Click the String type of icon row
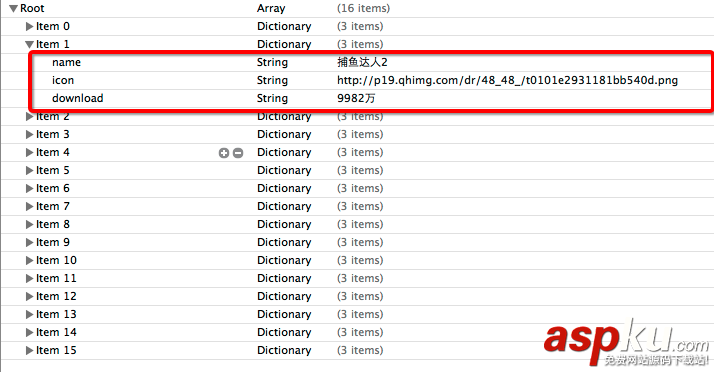Screen dimensions: 714x372 click(x=272, y=80)
